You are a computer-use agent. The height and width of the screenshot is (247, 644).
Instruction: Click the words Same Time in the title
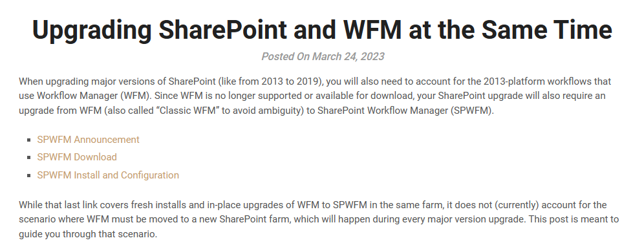pos(546,30)
